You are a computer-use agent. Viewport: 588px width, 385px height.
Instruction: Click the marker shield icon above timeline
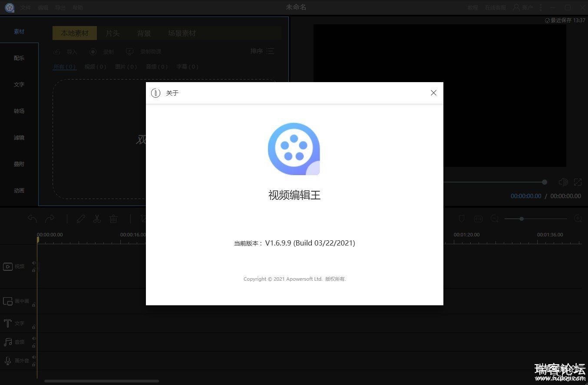[x=462, y=219]
